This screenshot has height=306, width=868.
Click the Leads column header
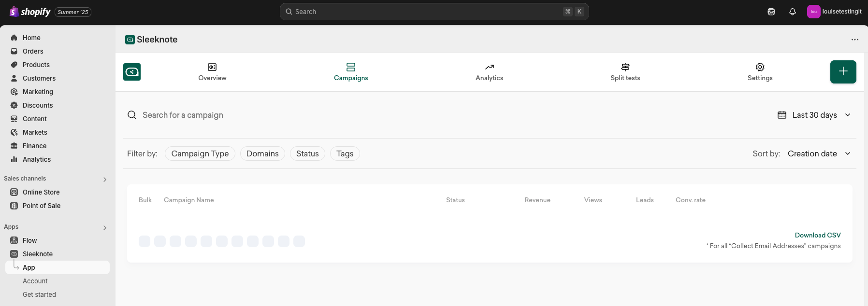click(x=645, y=200)
